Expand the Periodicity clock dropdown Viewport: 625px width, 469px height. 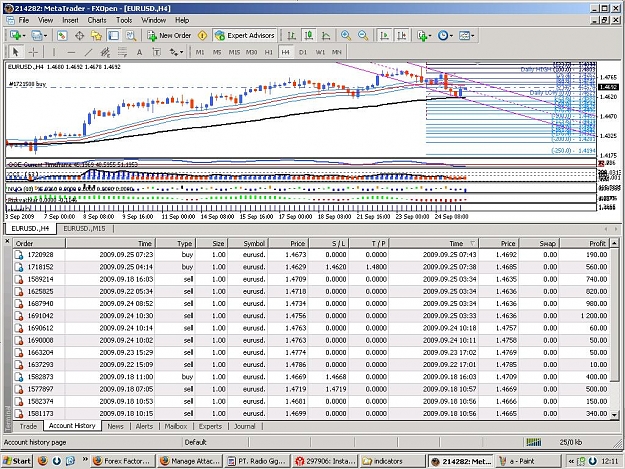tap(451, 36)
